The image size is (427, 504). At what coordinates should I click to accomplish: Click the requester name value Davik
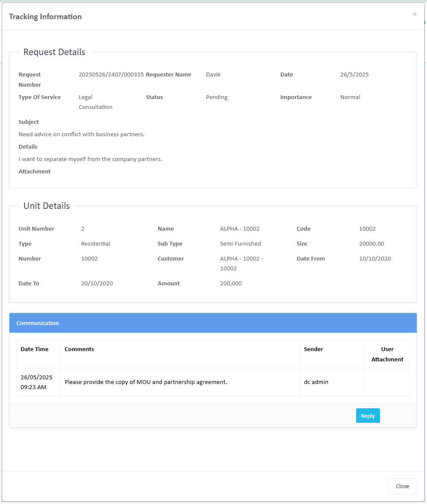pos(213,75)
